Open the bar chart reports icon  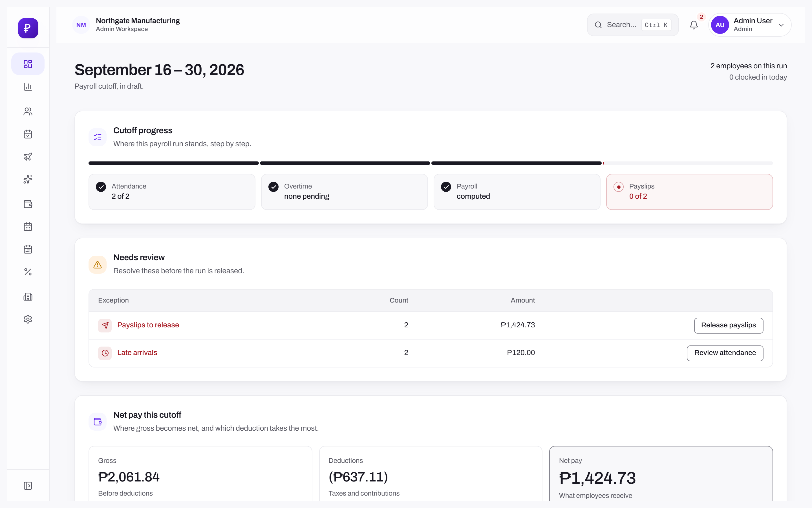point(28,87)
